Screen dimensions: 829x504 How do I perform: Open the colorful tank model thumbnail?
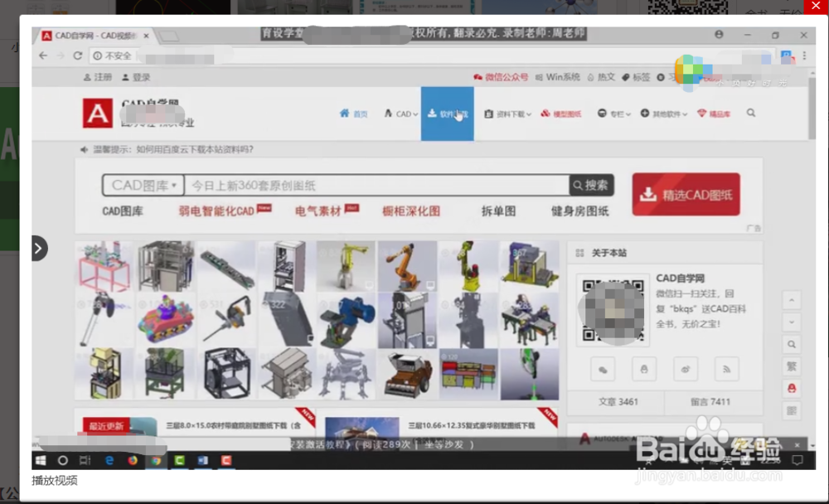click(165, 319)
